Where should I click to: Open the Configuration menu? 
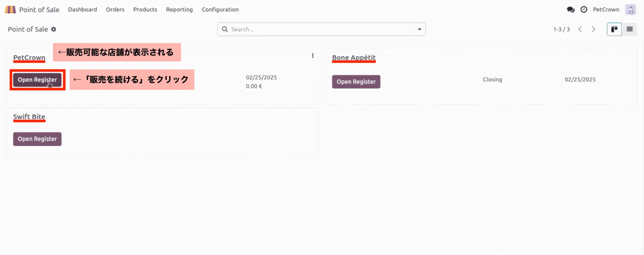point(220,9)
